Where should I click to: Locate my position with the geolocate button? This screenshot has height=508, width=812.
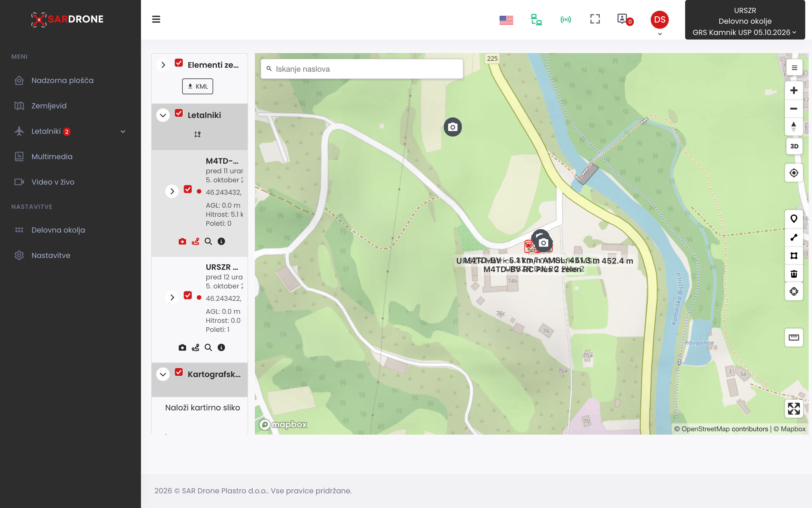[x=794, y=173]
